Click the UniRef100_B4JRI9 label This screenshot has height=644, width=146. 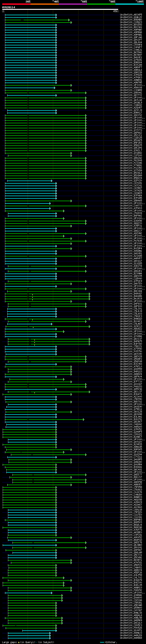131,299
